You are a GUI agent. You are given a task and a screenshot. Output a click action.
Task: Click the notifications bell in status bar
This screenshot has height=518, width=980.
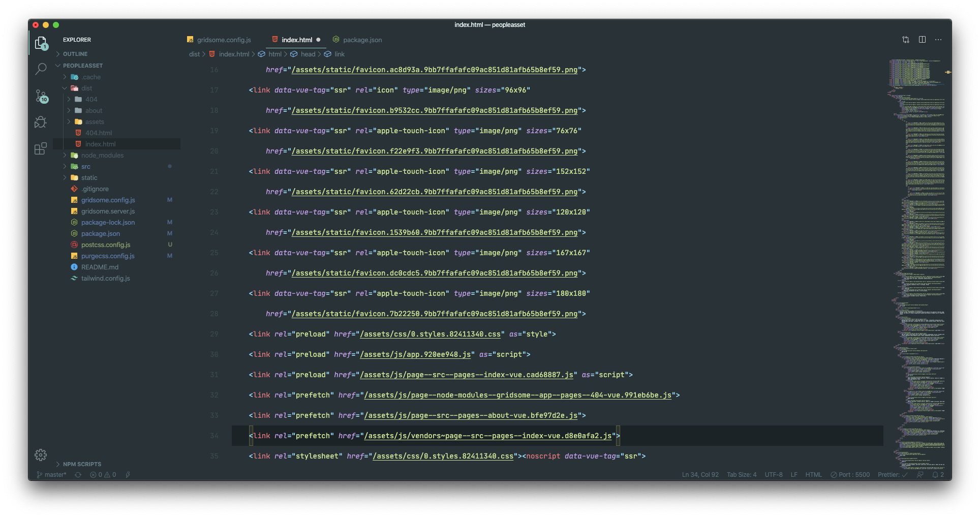click(938, 474)
